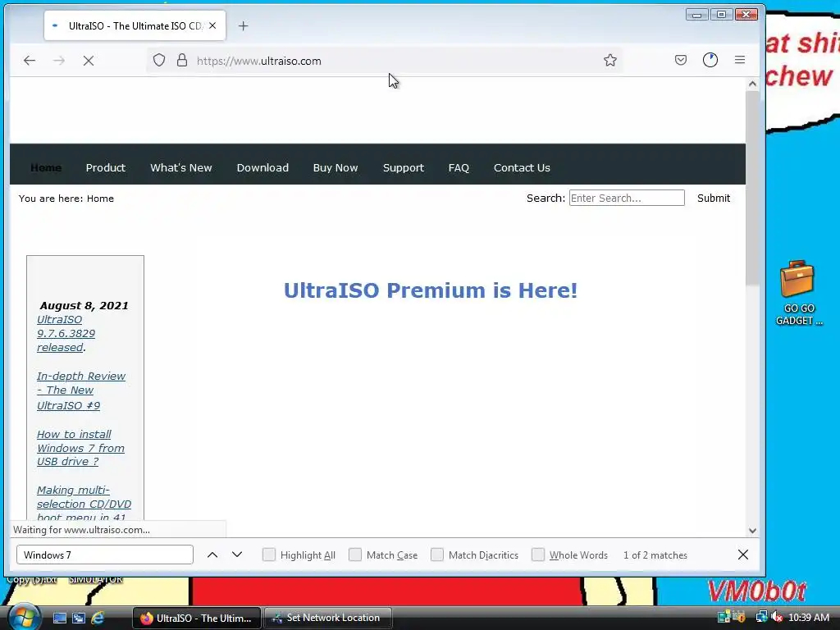The image size is (840, 630).
Task: Open the Contact Us page
Action: [x=522, y=167]
